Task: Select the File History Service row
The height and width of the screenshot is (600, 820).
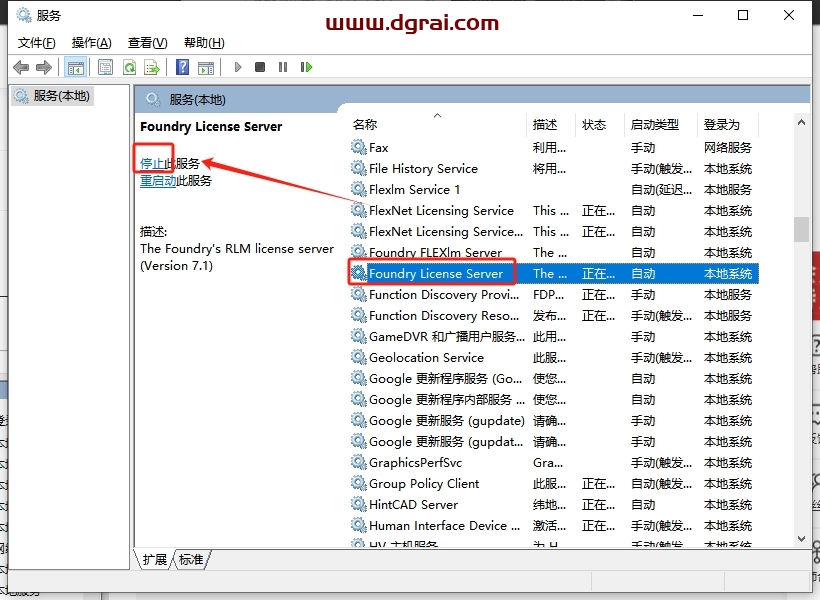Action: 553,169
